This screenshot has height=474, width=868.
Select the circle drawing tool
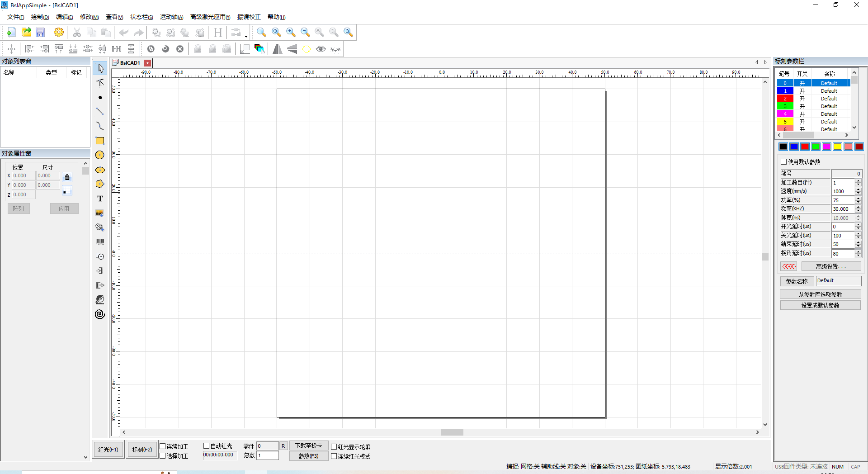(x=100, y=155)
